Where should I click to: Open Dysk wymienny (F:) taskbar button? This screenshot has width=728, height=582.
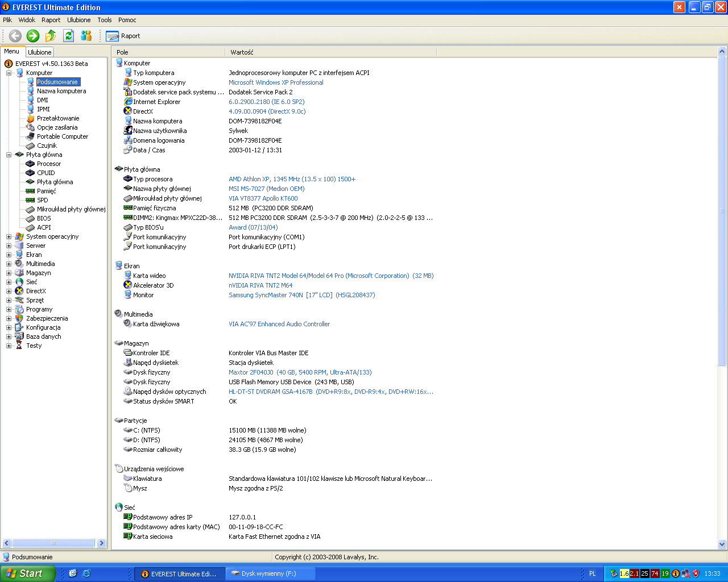pos(270,573)
